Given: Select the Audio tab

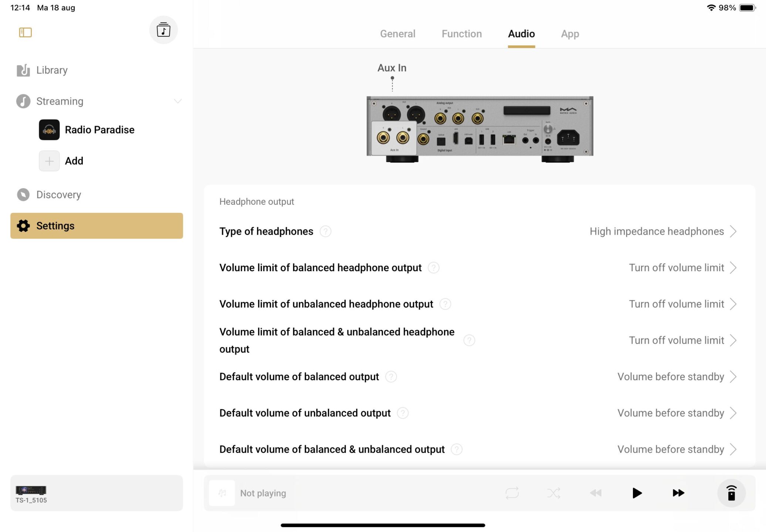Looking at the screenshot, I should click(x=521, y=34).
